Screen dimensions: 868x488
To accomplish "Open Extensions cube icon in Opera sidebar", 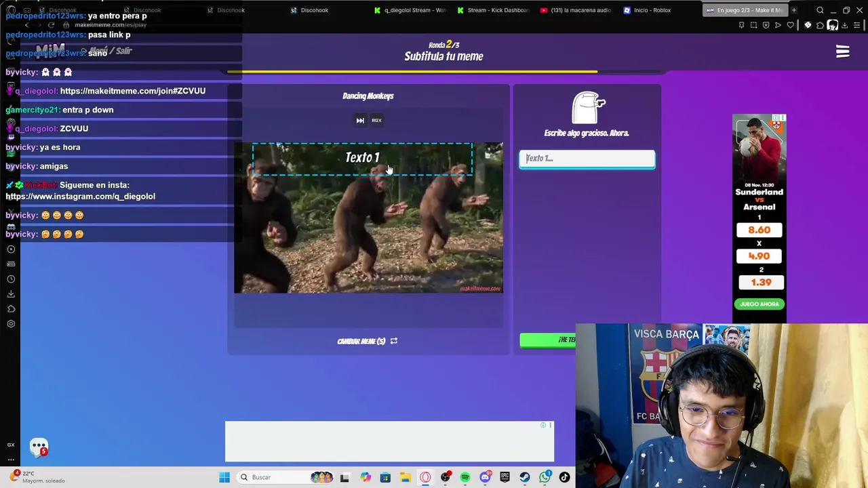I will [x=11, y=308].
